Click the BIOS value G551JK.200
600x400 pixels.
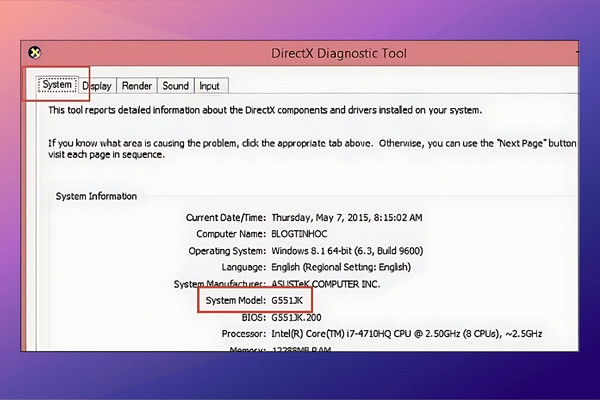[296, 317]
